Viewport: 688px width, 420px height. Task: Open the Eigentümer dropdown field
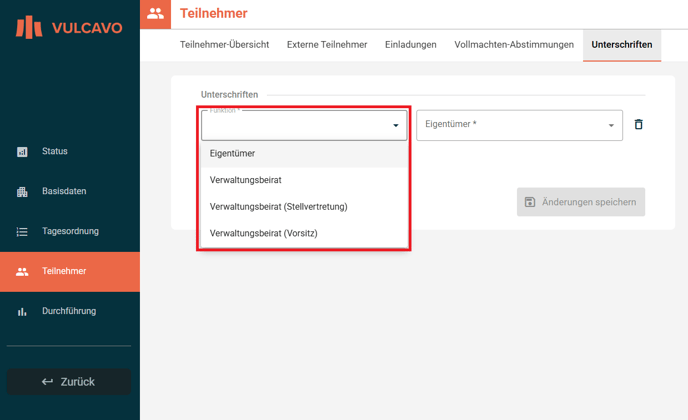(518, 125)
